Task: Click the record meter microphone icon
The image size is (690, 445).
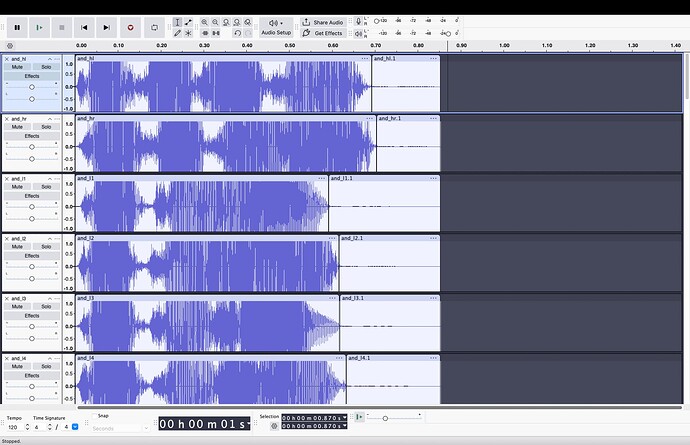Action: (359, 21)
